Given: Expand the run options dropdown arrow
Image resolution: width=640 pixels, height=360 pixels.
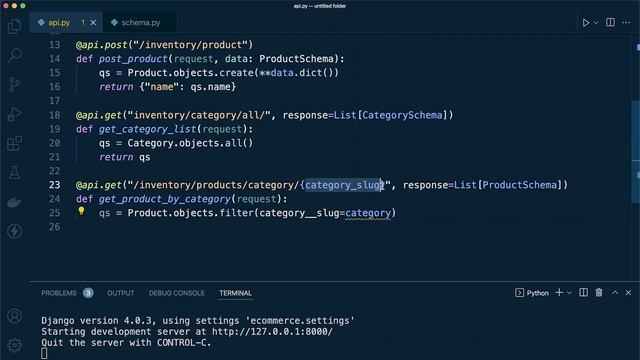Looking at the screenshot, I should 596,23.
